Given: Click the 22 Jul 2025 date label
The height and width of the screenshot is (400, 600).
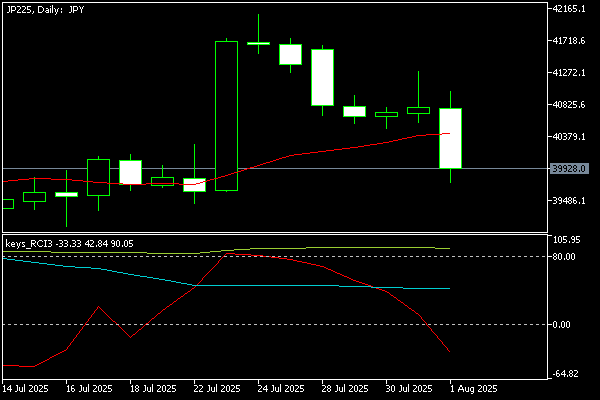Looking at the screenshot, I should (x=217, y=389).
